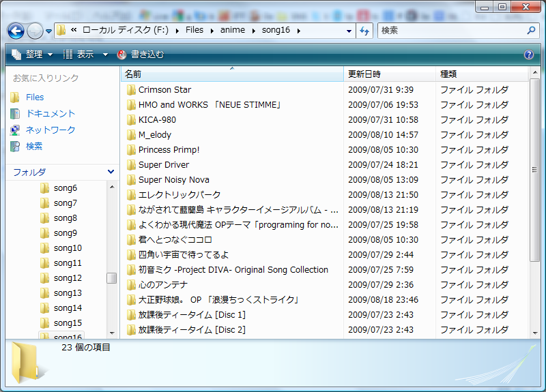Open the 検索 favorite link in sidebar
This screenshot has width=546, height=392.
34,146
